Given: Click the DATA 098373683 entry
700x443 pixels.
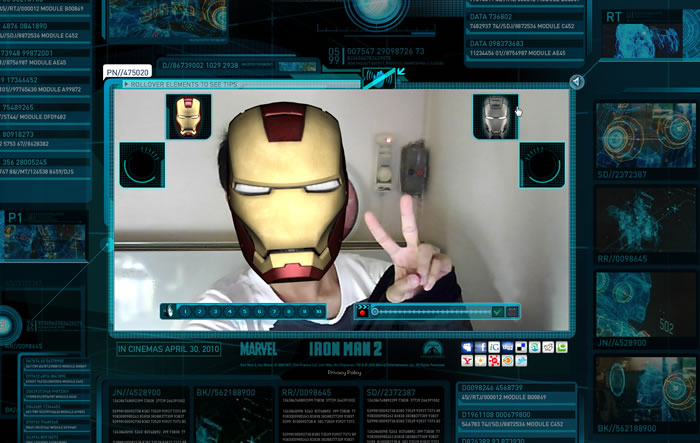Looking at the screenshot, I should click(x=525, y=48).
